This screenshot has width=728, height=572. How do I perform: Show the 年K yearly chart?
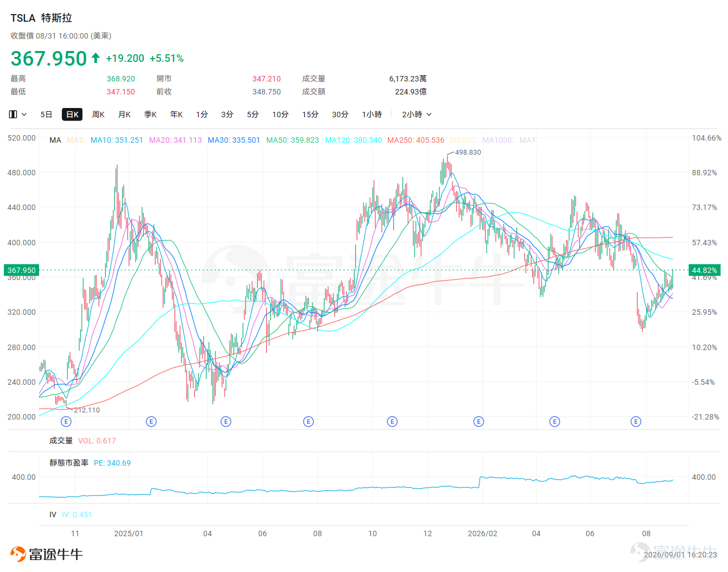176,115
